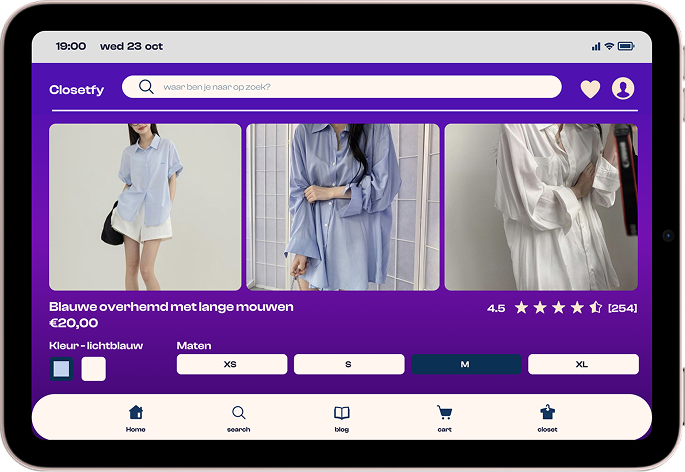Image resolution: width=685 pixels, height=472 pixels.
Task: Focus the 'waar ben je naar op zoek?' field
Action: [x=350, y=87]
